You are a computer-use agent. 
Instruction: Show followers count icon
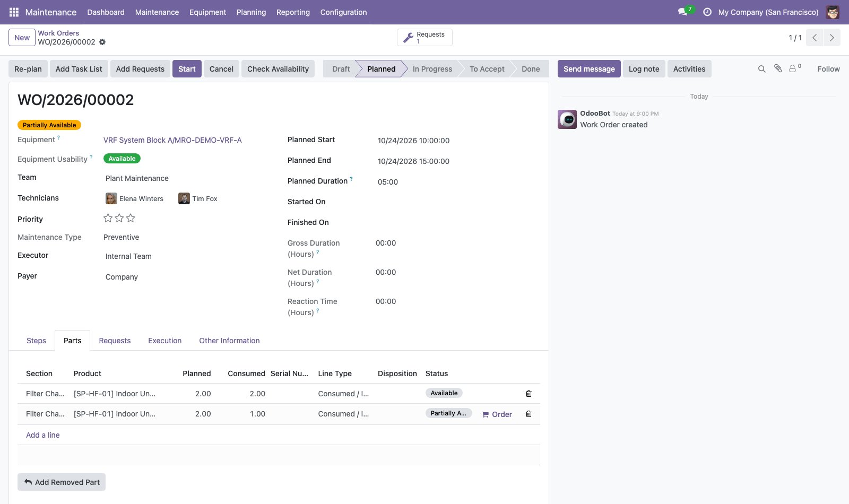coord(795,68)
